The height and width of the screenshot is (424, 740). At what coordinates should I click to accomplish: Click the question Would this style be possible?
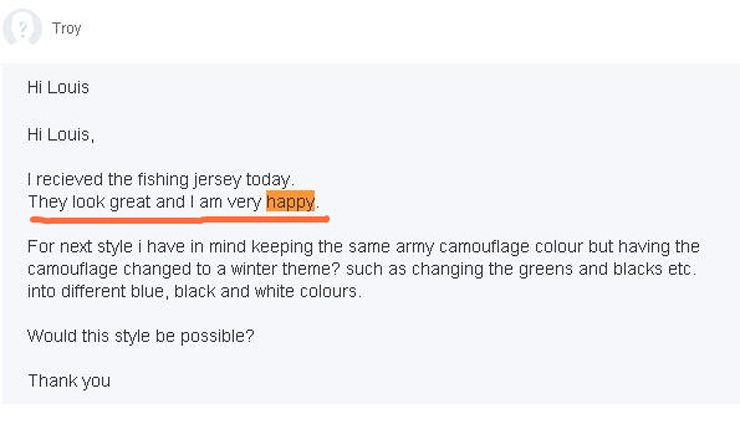(141, 336)
